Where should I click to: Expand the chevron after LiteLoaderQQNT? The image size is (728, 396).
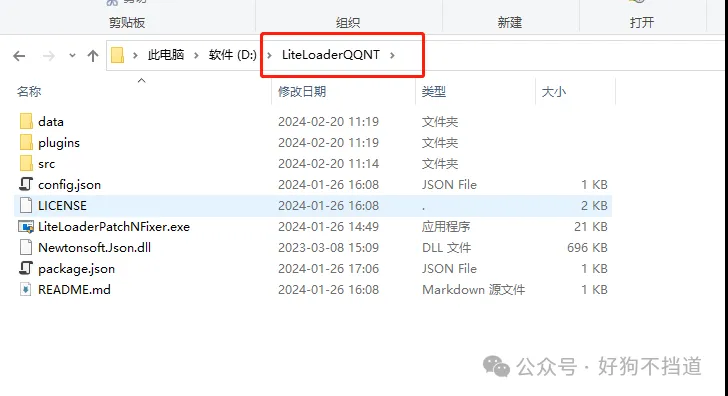point(392,55)
